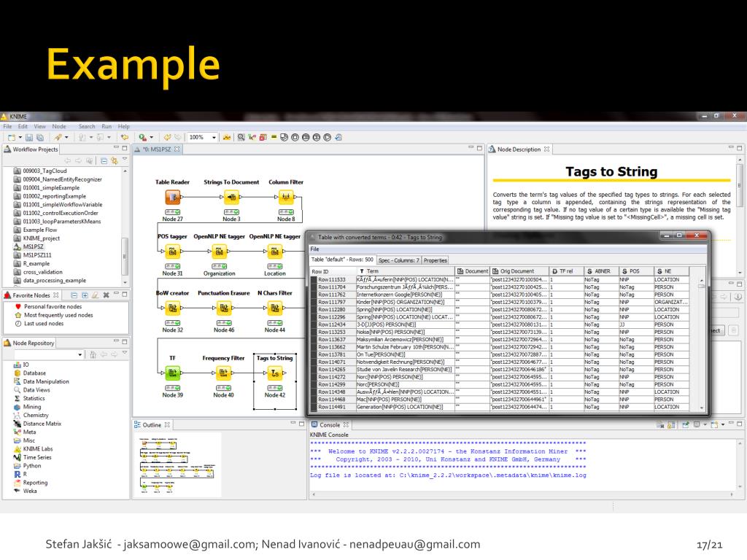Select the Table Reader node icon
This screenshot has height=560, width=747.
172,197
